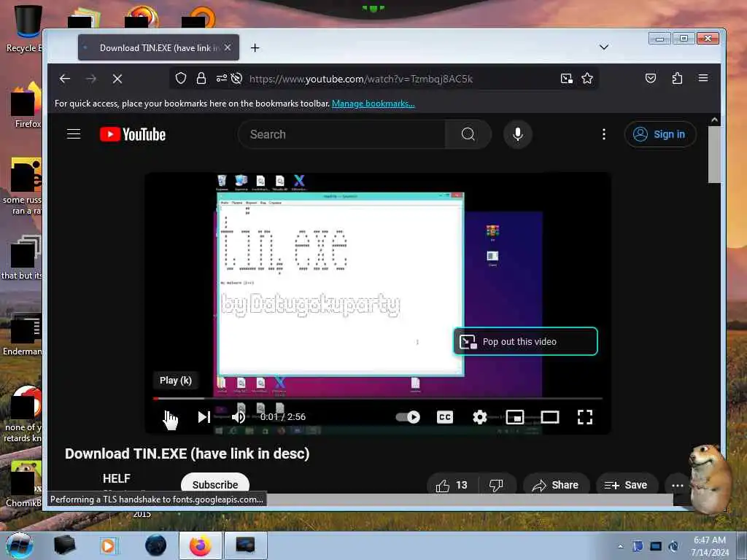Click picture-in-picture icon in the URL bar

(566, 78)
